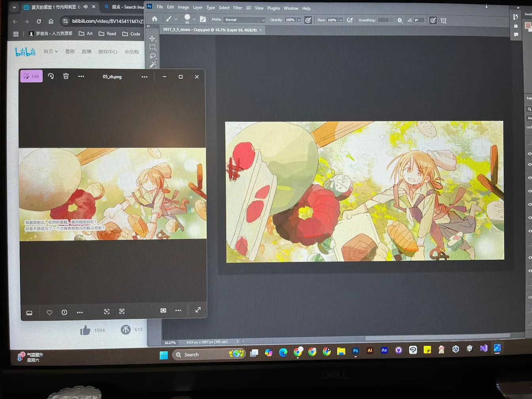Toggle pressure for opacity button
The image size is (532, 399).
click(x=308, y=20)
